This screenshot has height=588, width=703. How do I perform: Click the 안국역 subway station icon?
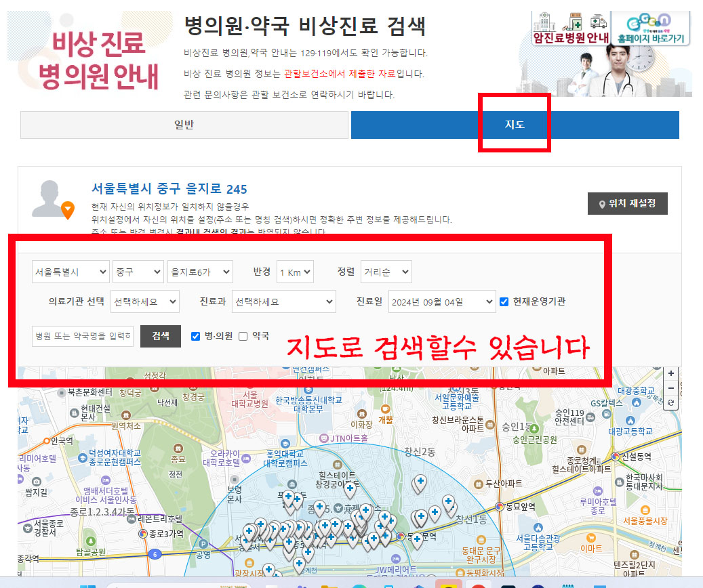[x=47, y=441]
